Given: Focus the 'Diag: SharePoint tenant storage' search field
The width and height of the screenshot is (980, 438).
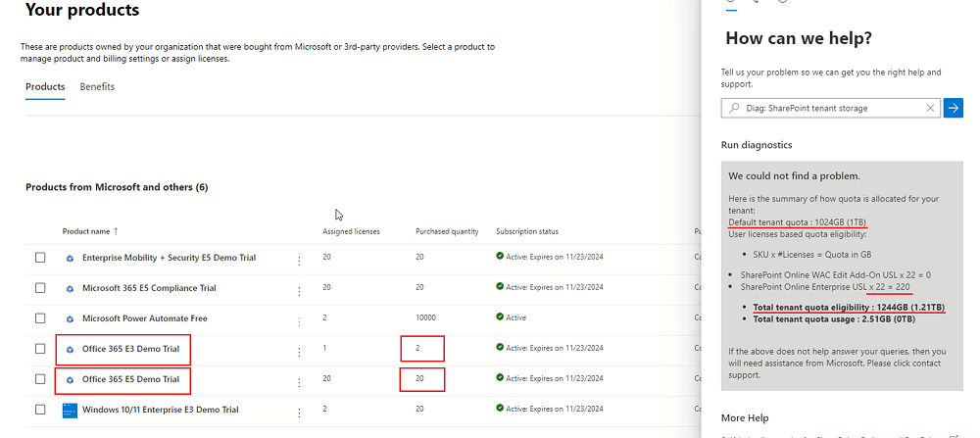Looking at the screenshot, I should (831, 108).
